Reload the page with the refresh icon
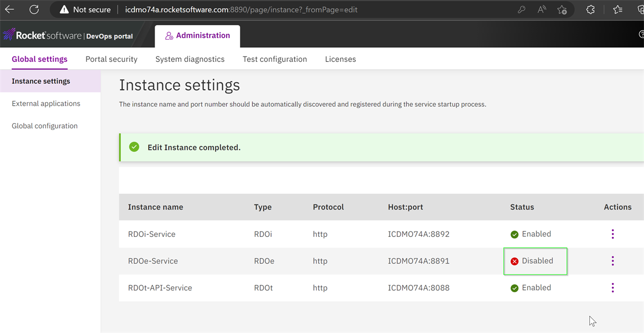The height and width of the screenshot is (333, 644). pyautogui.click(x=34, y=9)
